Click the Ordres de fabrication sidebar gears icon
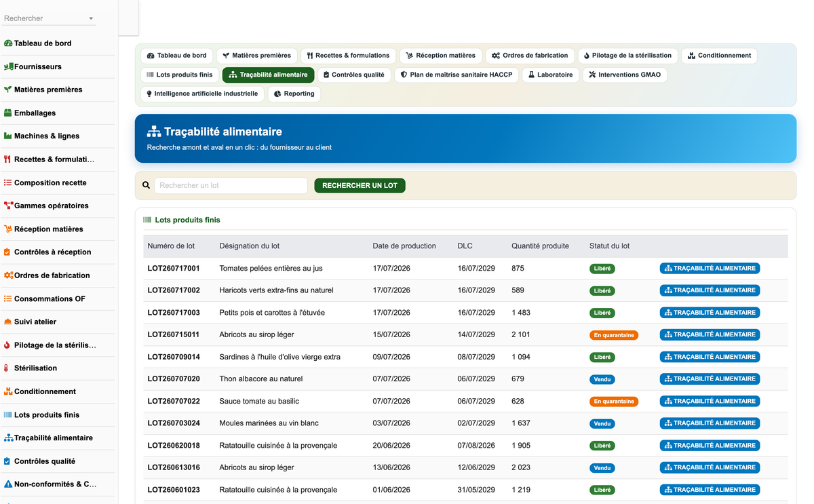Viewport: 814px width, 504px height. coord(9,275)
